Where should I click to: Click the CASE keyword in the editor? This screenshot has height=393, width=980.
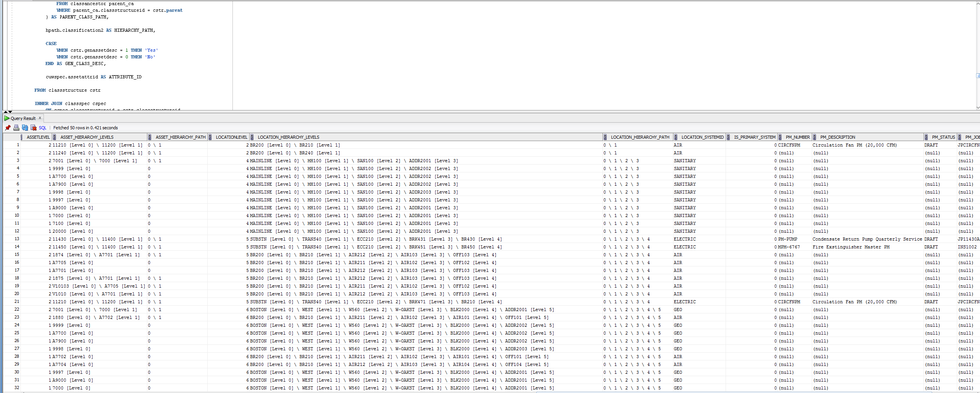pyautogui.click(x=51, y=43)
